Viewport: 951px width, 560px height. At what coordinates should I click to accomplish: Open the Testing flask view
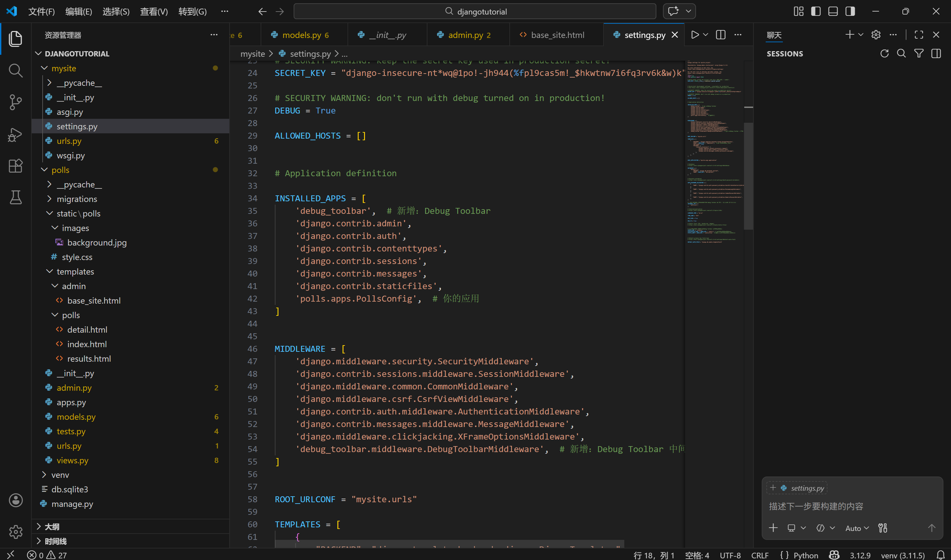click(x=16, y=197)
